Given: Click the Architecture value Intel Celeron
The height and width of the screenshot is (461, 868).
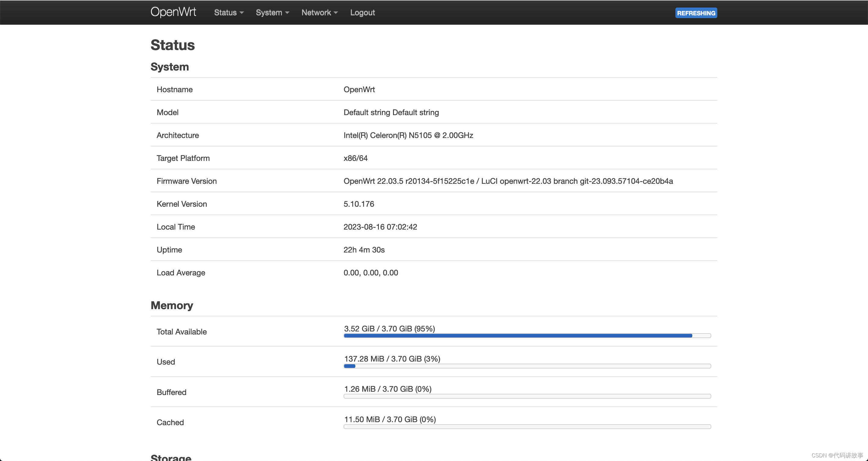Looking at the screenshot, I should [408, 135].
